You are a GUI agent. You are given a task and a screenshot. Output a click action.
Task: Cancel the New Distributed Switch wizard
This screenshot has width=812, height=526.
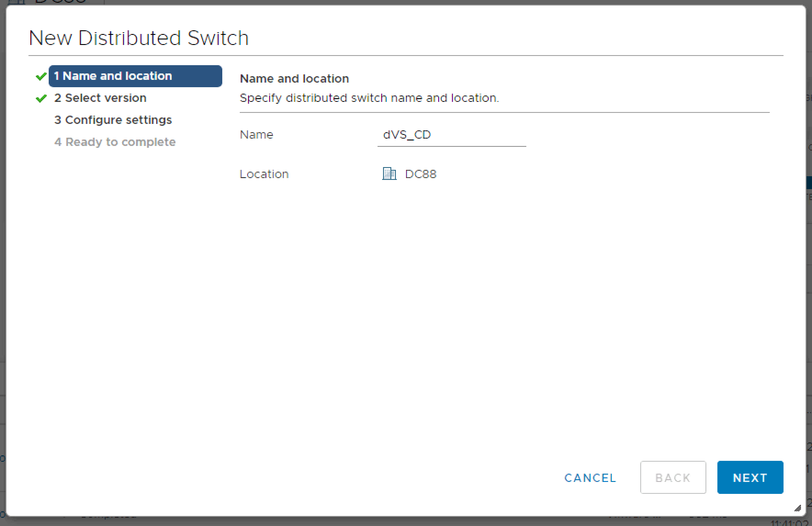(x=590, y=478)
